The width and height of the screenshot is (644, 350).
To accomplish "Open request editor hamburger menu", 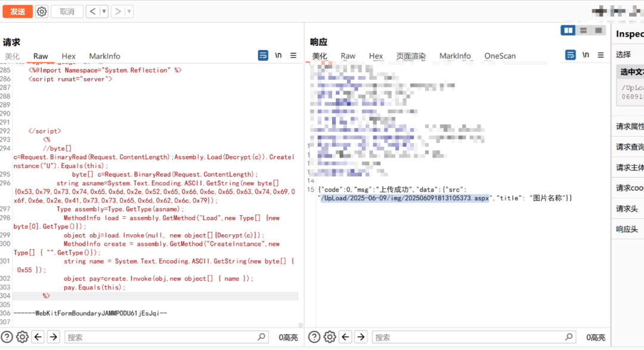I will coord(293,55).
